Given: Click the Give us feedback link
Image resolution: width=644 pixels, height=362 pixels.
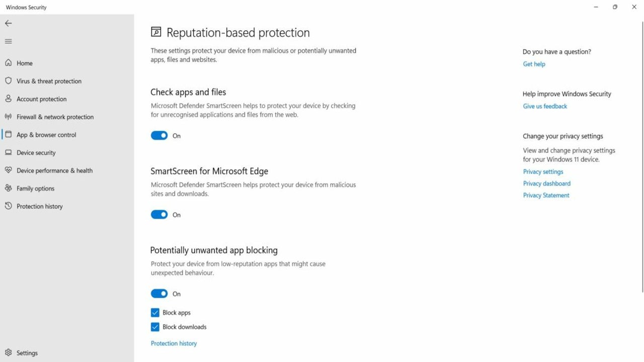Looking at the screenshot, I should pos(545,106).
